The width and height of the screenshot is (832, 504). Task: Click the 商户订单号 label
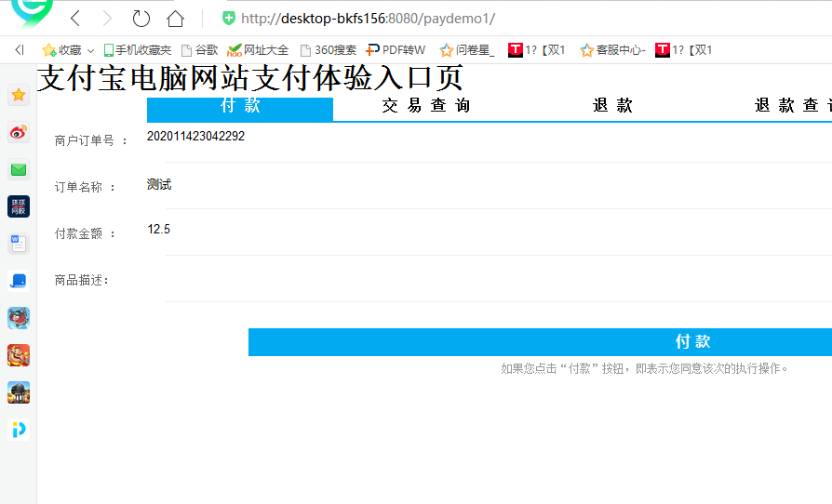coord(90,140)
